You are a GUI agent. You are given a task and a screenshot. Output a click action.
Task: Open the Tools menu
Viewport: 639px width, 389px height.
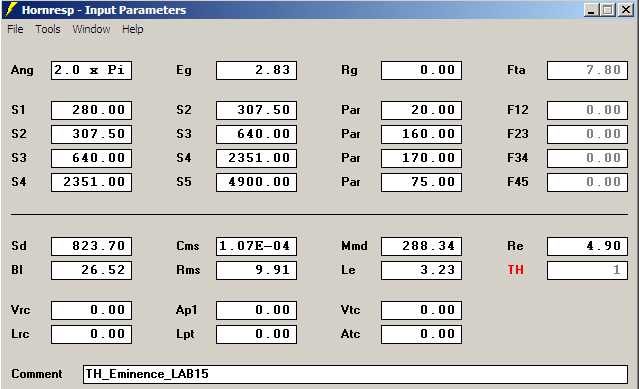[x=48, y=29]
